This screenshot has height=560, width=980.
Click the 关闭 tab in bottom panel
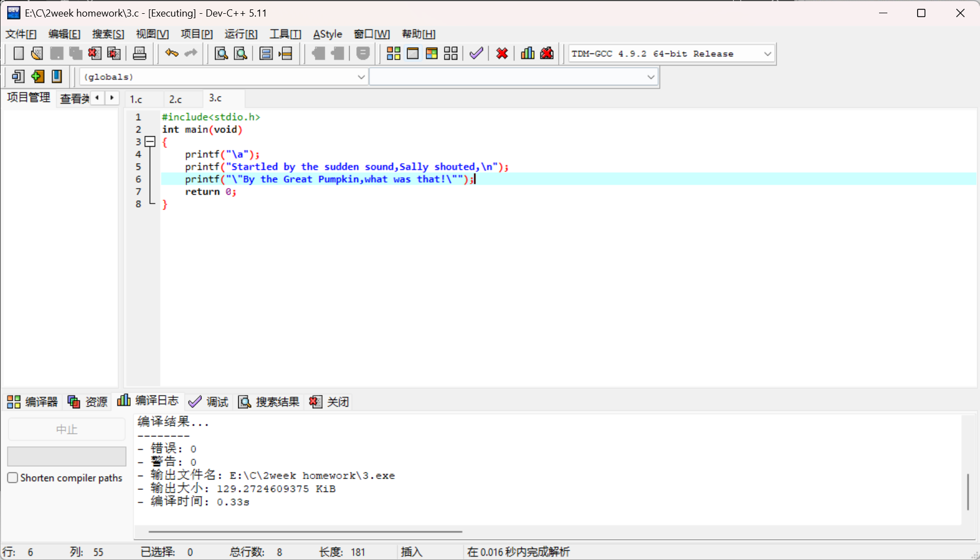(x=329, y=402)
